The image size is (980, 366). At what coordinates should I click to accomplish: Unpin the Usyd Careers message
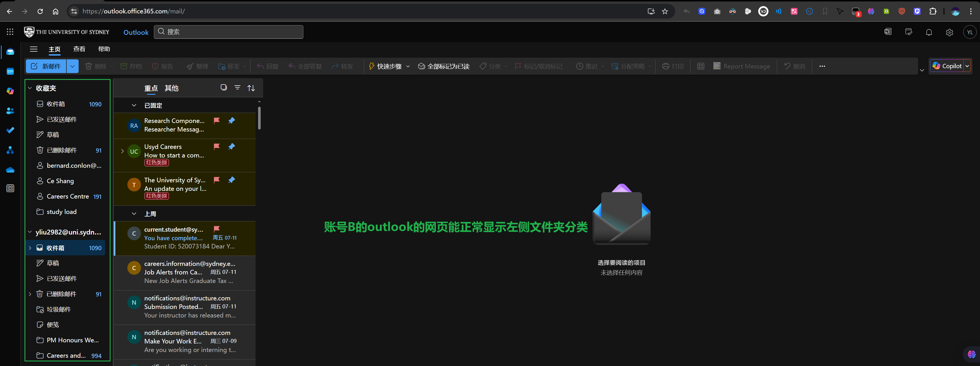pyautogui.click(x=231, y=147)
